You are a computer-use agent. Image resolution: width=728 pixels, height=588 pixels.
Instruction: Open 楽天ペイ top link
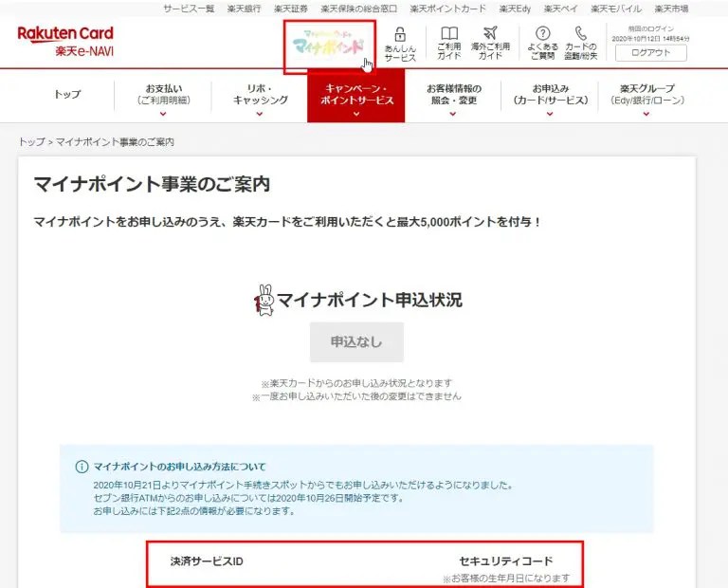(x=561, y=9)
